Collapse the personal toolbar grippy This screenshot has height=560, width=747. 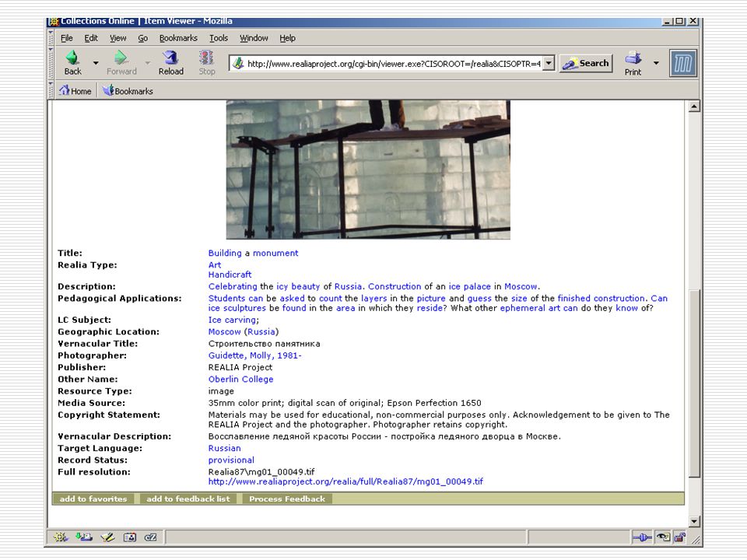(x=51, y=90)
